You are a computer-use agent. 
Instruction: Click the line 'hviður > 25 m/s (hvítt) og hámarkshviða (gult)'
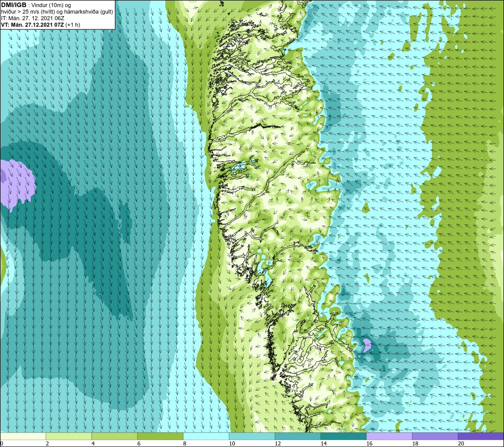(57, 12)
